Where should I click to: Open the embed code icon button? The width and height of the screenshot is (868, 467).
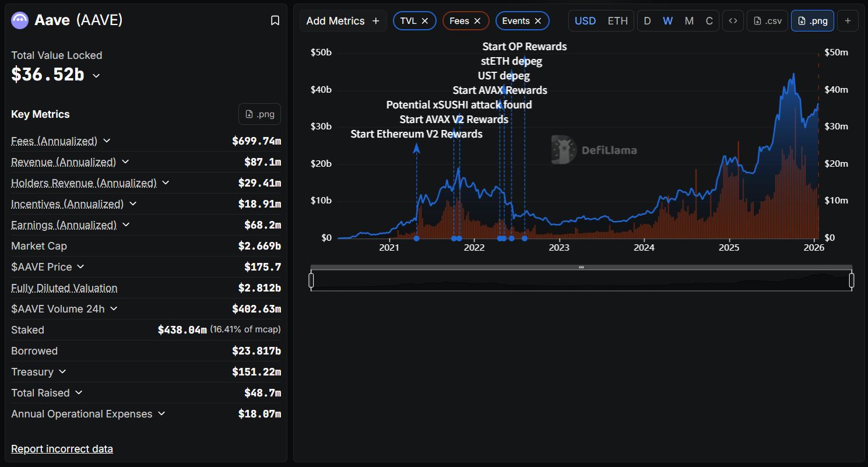[x=733, y=21]
